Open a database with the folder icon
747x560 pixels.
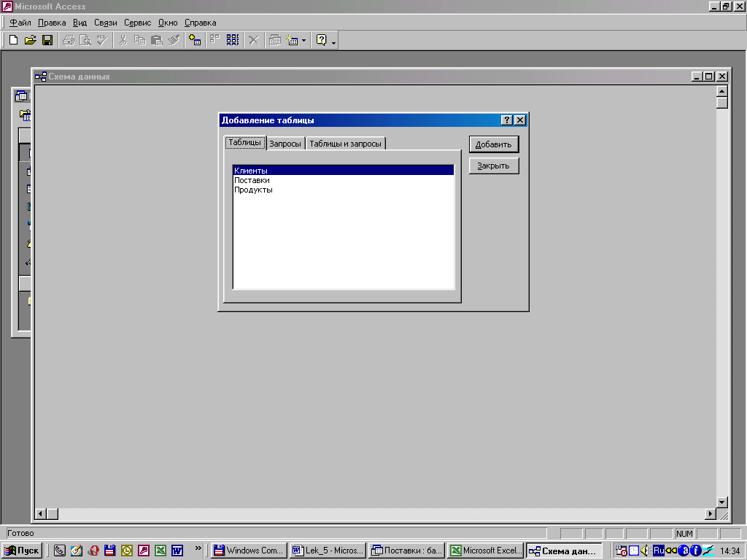tap(30, 41)
